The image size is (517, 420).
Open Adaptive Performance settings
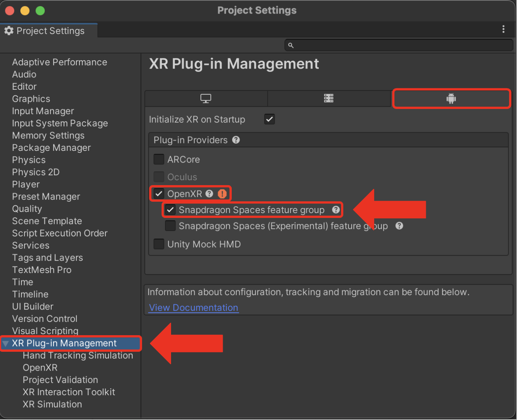click(x=60, y=62)
